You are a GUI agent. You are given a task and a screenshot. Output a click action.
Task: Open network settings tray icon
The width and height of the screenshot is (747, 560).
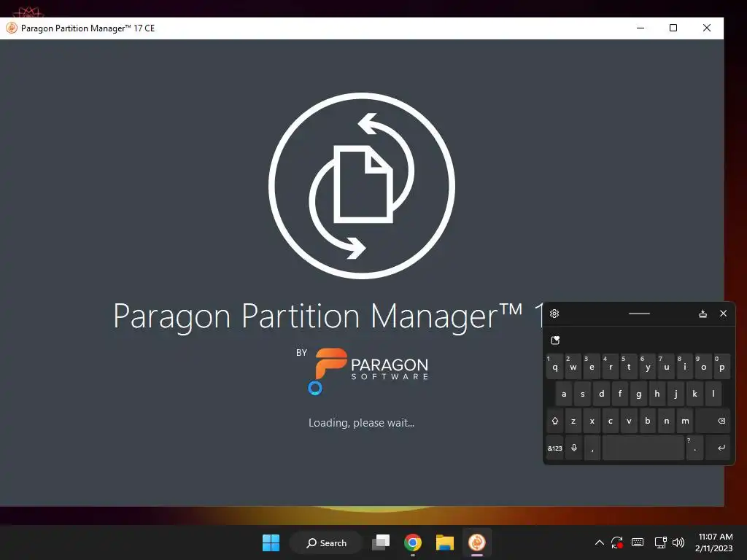click(x=660, y=542)
